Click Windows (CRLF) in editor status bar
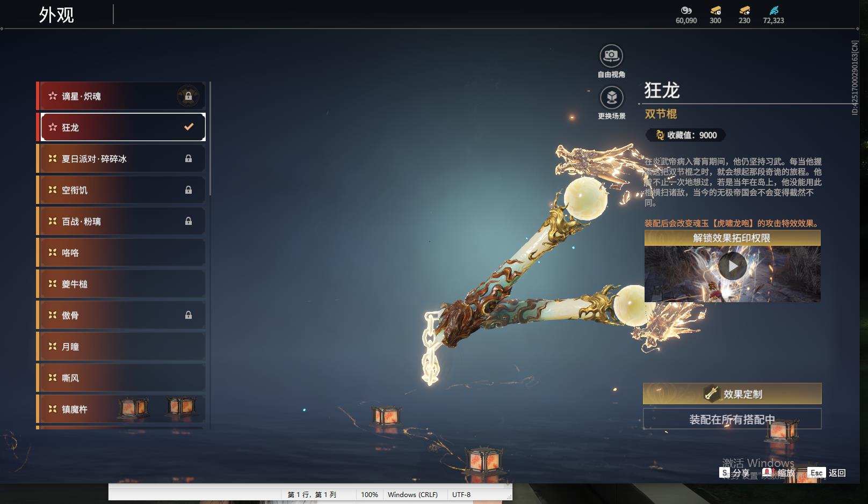Screen dimensions: 868x504 (x=413, y=494)
